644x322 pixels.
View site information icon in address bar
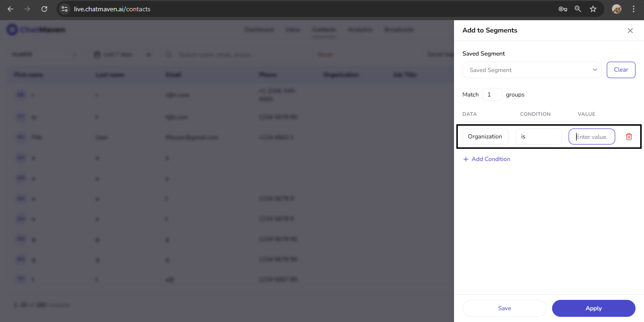click(x=65, y=9)
